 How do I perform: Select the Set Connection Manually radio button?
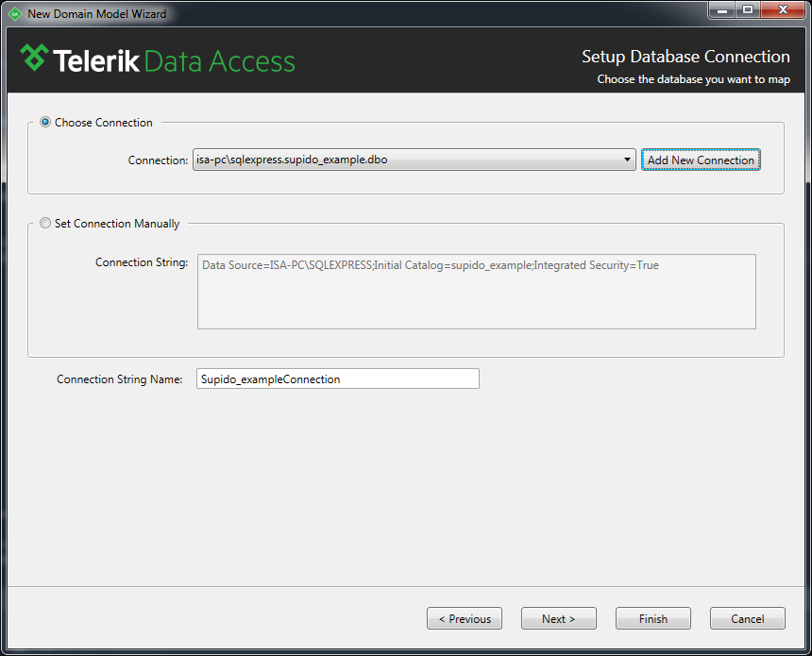(45, 223)
